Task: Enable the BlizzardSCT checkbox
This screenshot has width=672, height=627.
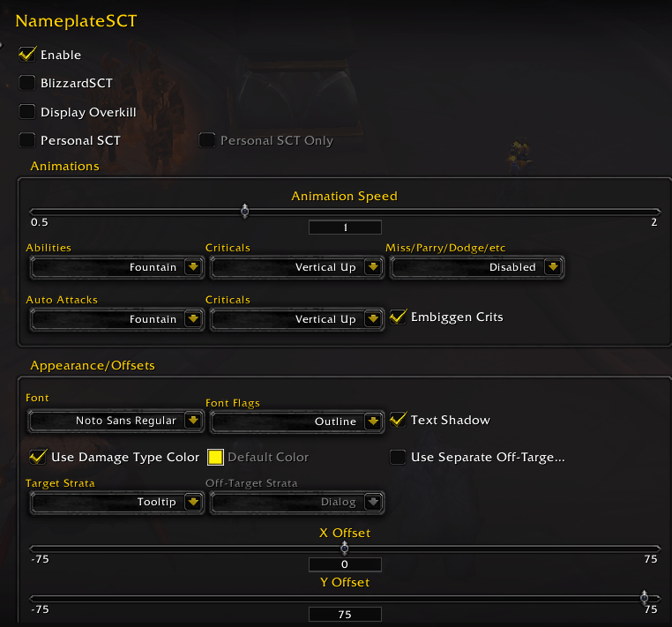Action: pos(27,84)
